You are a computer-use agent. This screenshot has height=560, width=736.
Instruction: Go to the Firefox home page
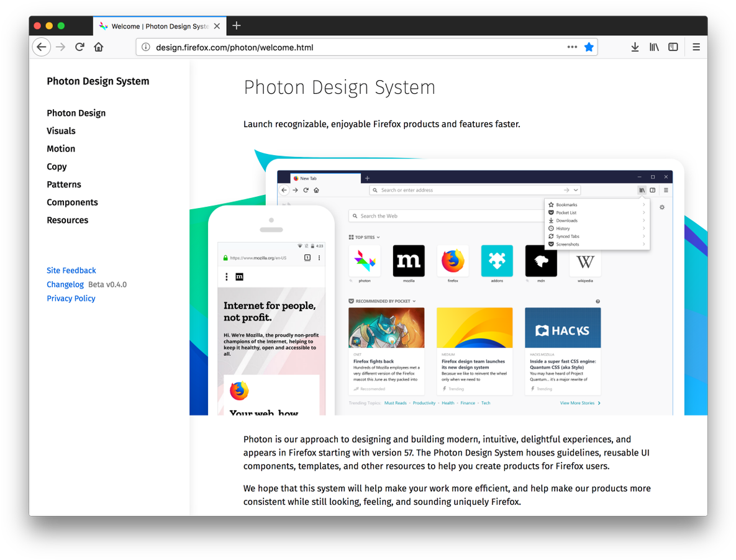98,47
